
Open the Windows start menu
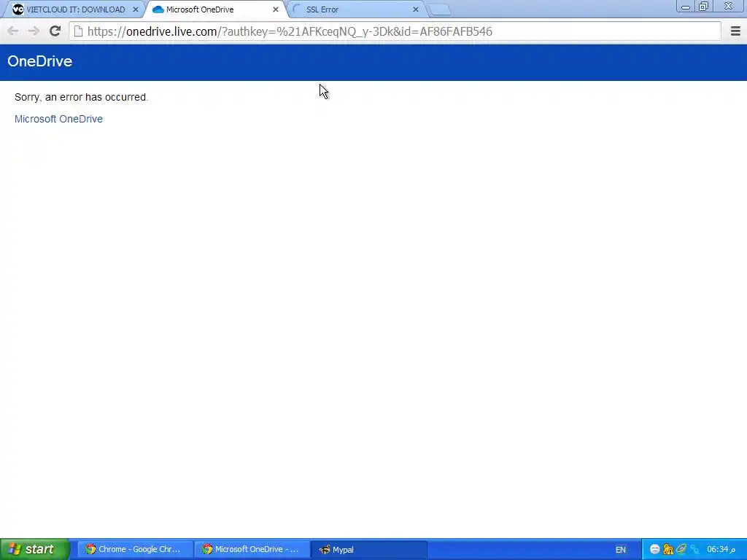[x=34, y=550]
